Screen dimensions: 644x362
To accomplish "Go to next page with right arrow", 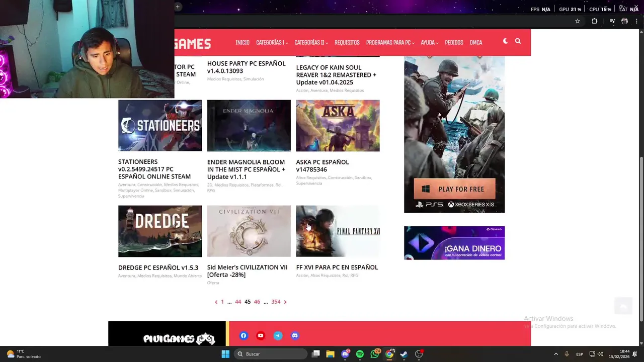I will pos(285,302).
